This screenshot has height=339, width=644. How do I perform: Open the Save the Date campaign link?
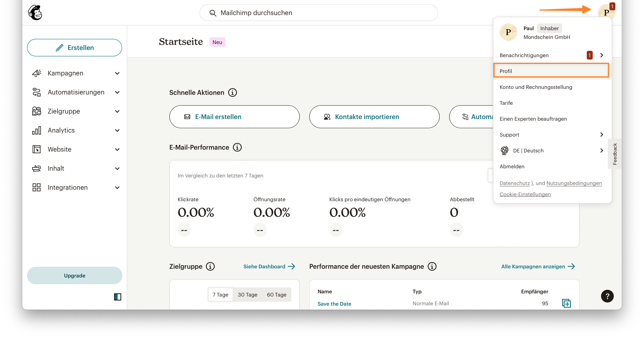[x=334, y=304]
